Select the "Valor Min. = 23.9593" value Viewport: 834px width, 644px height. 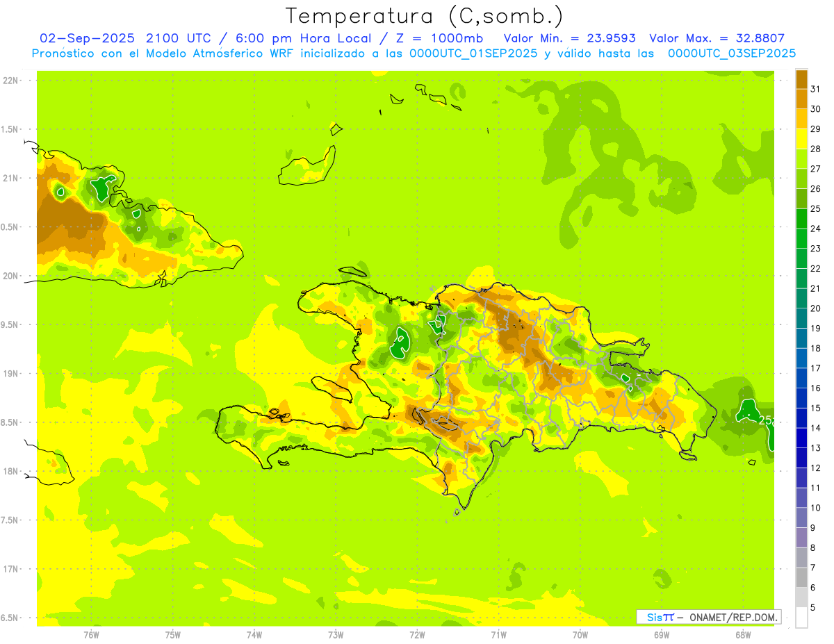[569, 39]
